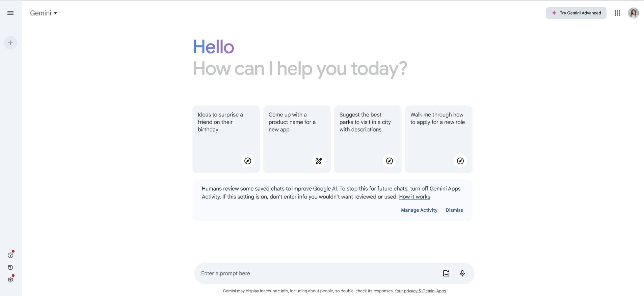This screenshot has height=296, width=644.
Task: Open the Help icon in sidebar
Action: point(10,255)
